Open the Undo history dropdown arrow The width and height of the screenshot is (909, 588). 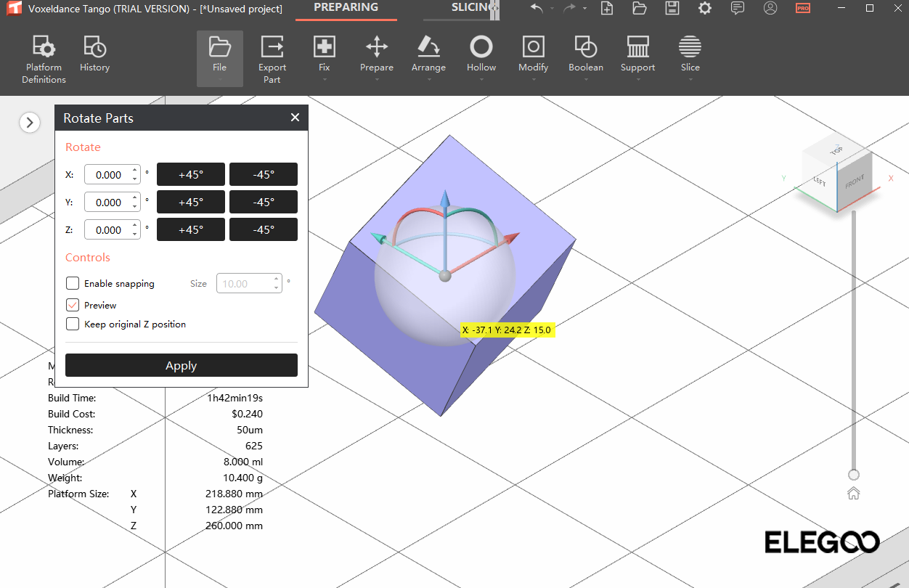(552, 9)
